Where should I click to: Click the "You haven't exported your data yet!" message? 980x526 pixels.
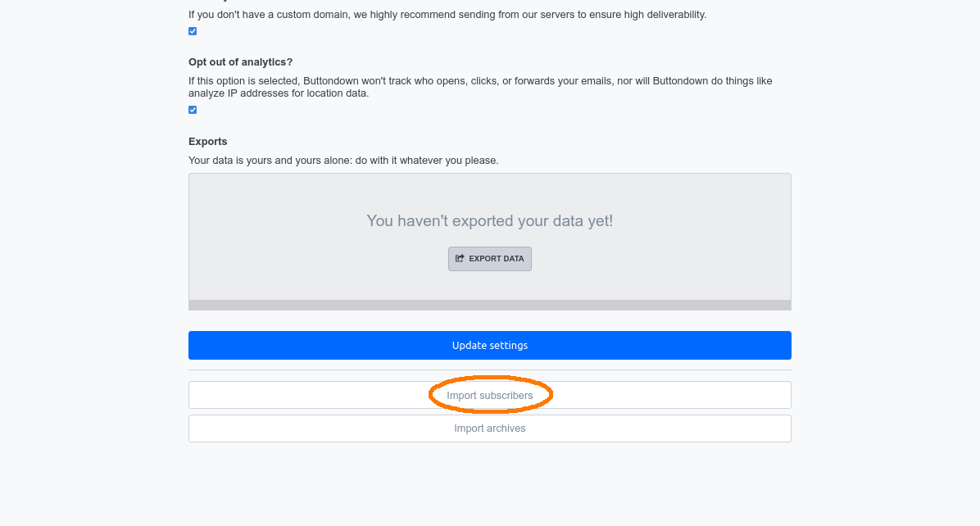point(489,221)
